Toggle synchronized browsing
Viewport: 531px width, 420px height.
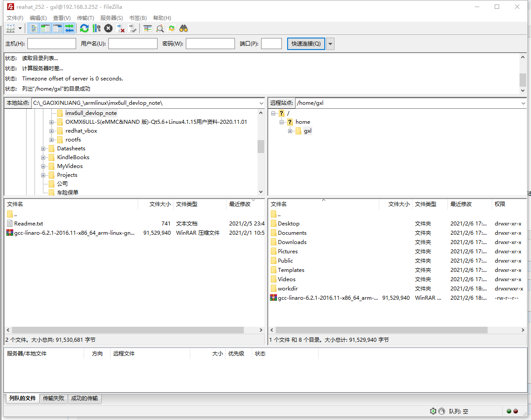click(x=172, y=28)
